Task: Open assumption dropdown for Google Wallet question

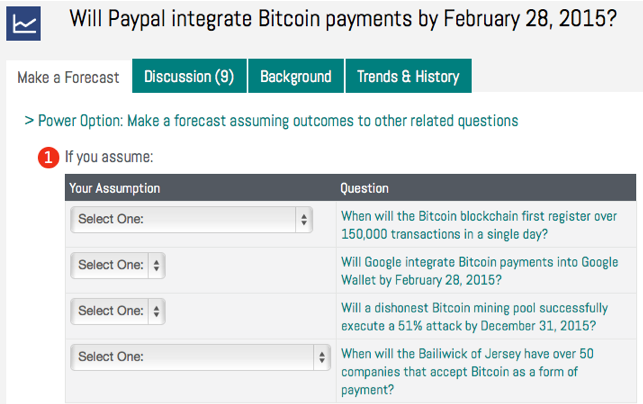Action: click(118, 265)
